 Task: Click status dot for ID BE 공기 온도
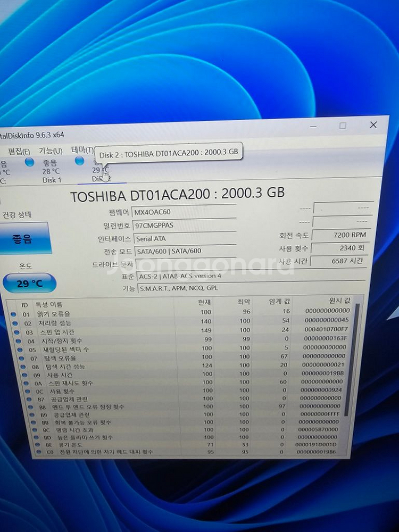37,444
